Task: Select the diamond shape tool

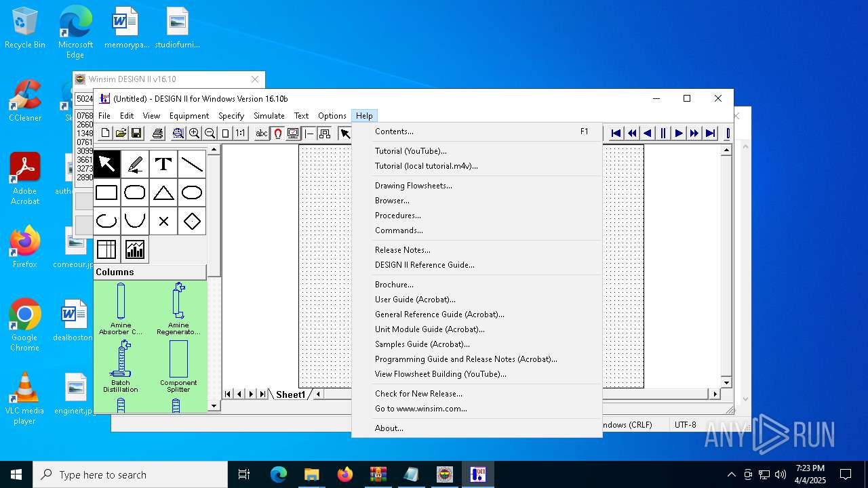Action: click(x=192, y=221)
